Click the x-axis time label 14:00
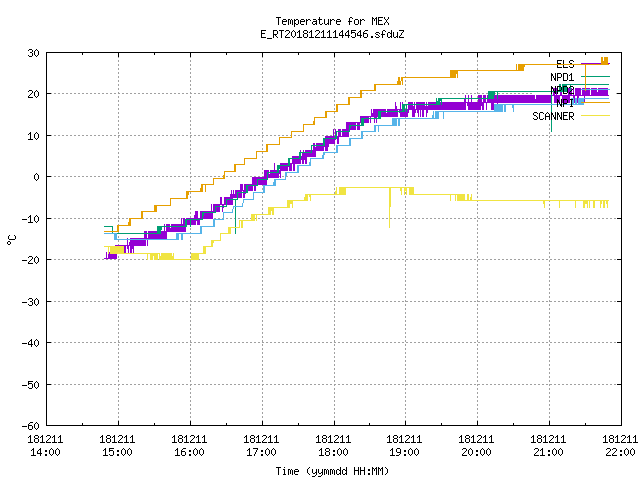Image resolution: width=640 pixels, height=480 pixels. [46, 453]
